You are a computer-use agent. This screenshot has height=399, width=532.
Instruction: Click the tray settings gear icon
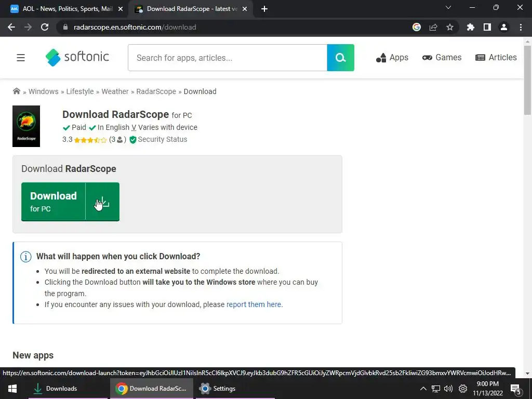pyautogui.click(x=463, y=389)
